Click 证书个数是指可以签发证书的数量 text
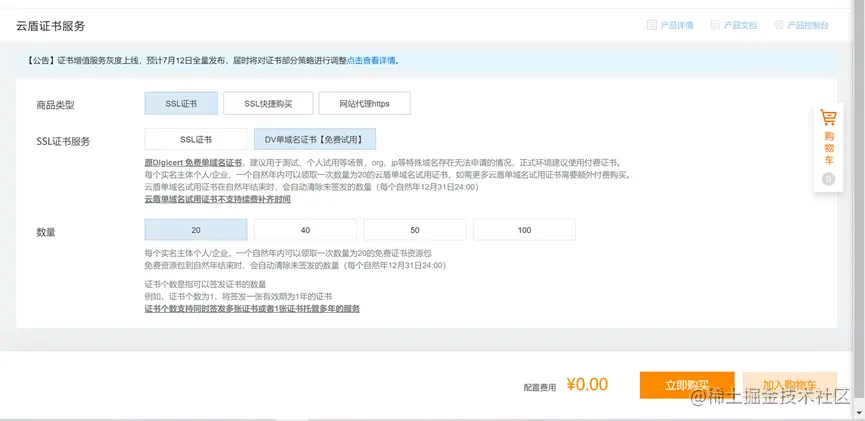Image resolution: width=865 pixels, height=421 pixels. click(x=205, y=284)
